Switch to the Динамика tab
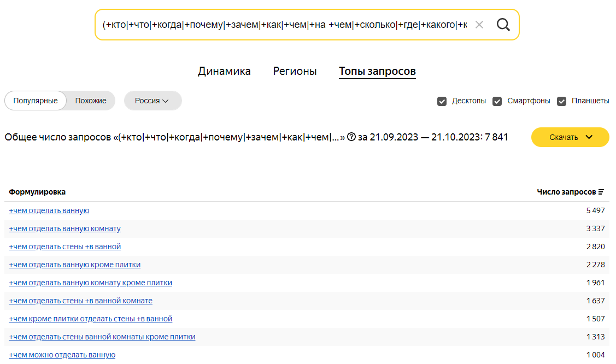Viewport: 616px width, 364px height. 224,71
